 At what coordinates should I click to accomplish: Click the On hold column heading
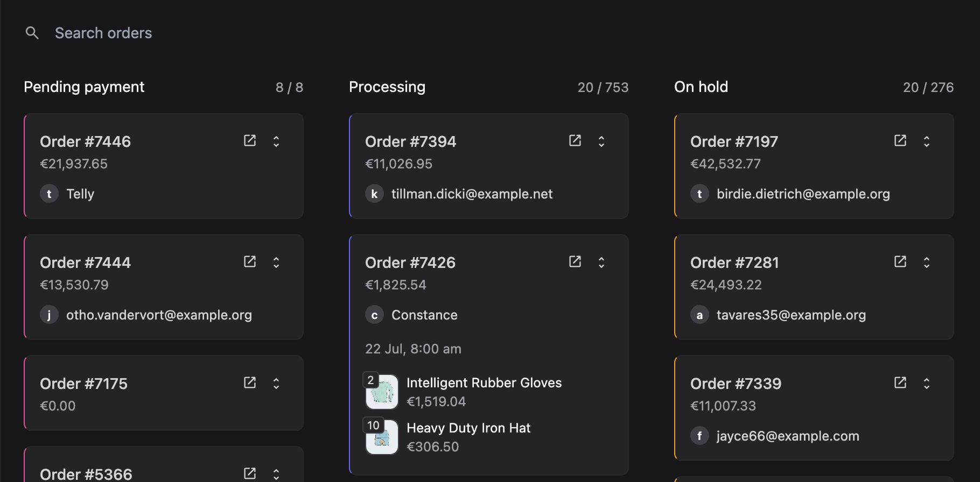click(701, 87)
